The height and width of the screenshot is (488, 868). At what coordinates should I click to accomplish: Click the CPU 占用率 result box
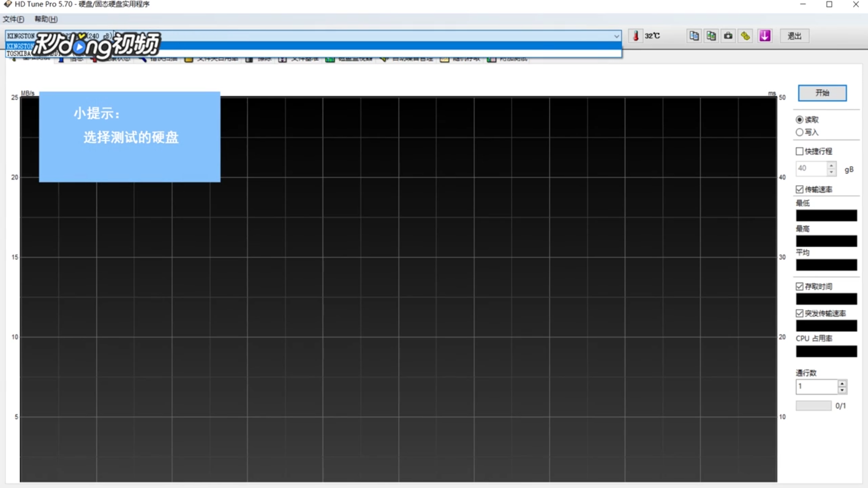tap(826, 351)
